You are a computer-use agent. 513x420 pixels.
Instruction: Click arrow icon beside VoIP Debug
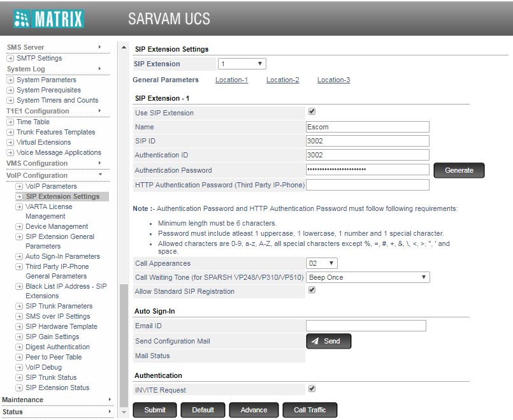tap(19, 368)
